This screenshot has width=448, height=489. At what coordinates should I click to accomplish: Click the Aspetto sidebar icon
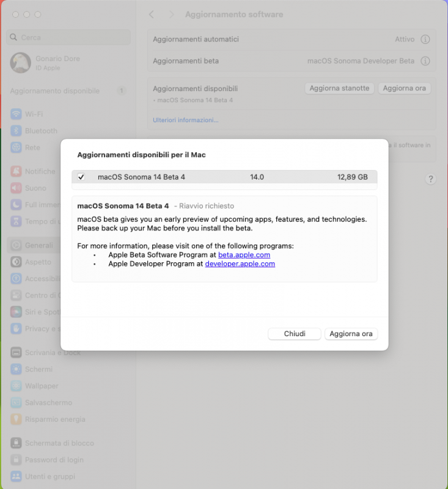pyautogui.click(x=16, y=262)
